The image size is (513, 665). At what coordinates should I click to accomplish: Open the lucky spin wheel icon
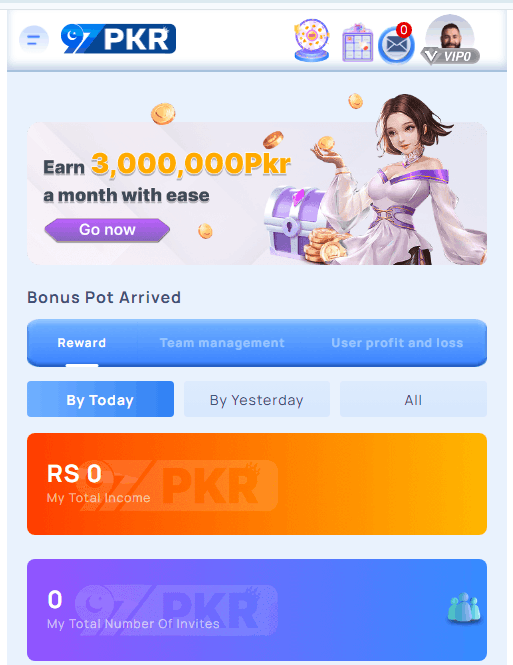[x=312, y=40]
